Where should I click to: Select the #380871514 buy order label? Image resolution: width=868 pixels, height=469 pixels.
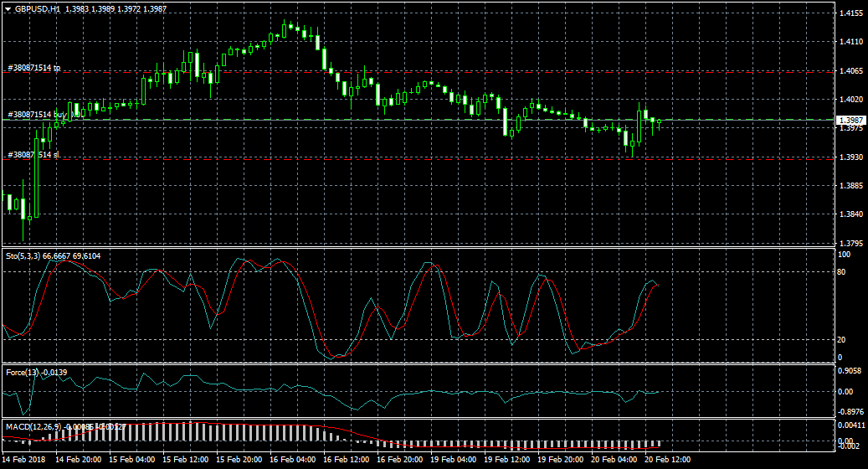coord(37,114)
